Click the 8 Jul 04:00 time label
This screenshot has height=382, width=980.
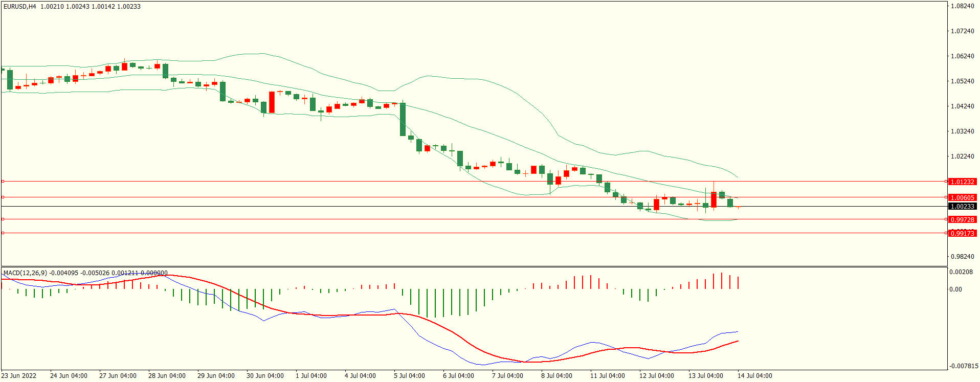(556, 376)
